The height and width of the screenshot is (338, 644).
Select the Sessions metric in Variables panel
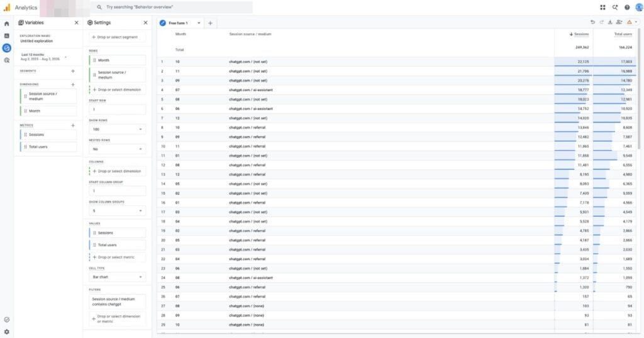[x=48, y=134]
